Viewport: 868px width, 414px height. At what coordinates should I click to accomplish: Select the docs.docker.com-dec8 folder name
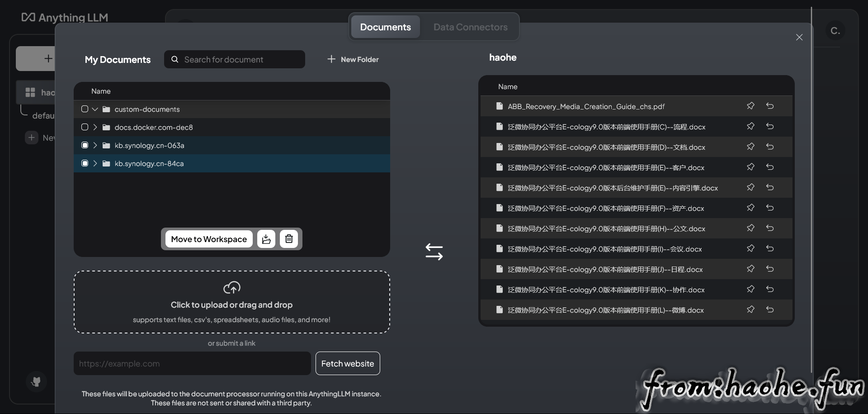(x=154, y=127)
